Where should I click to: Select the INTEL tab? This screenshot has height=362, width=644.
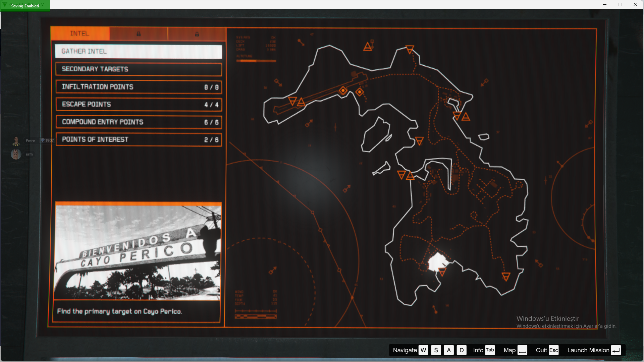tap(80, 34)
